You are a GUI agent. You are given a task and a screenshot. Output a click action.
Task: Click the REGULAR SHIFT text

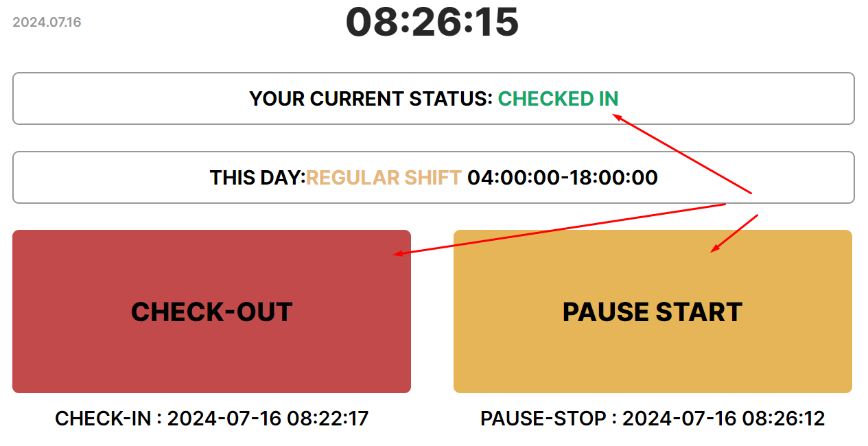384,178
